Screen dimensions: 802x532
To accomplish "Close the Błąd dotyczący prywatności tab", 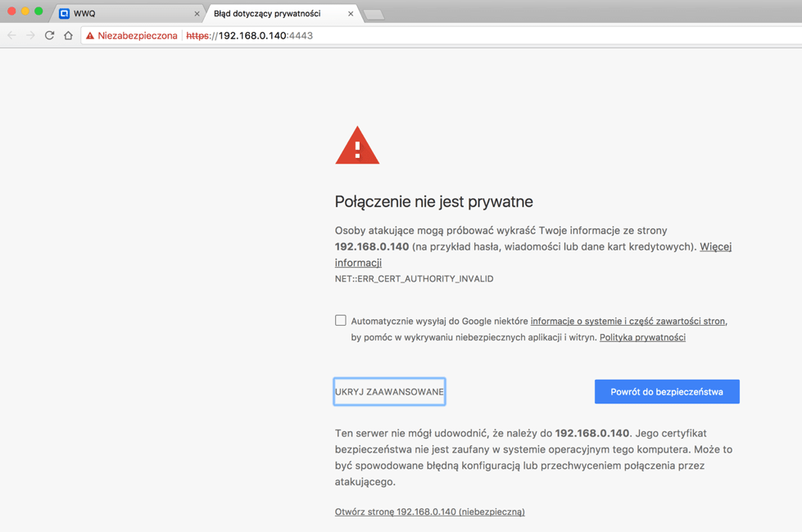I will tap(351, 14).
